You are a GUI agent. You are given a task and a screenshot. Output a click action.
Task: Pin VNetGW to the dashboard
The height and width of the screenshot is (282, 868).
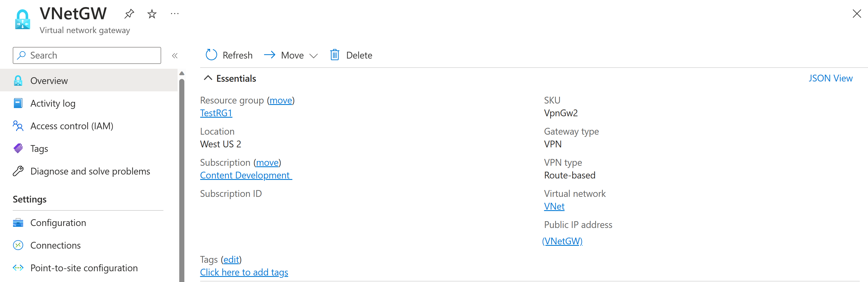(129, 14)
